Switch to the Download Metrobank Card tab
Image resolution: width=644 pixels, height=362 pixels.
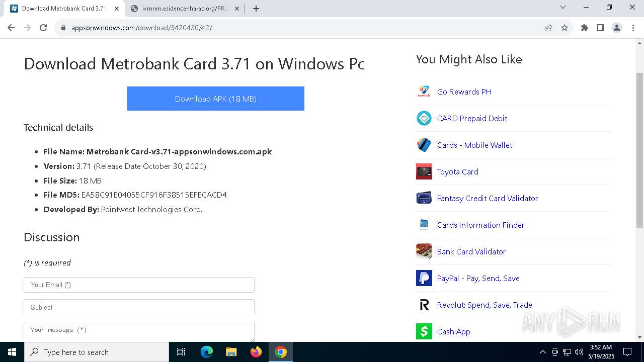[x=63, y=9]
